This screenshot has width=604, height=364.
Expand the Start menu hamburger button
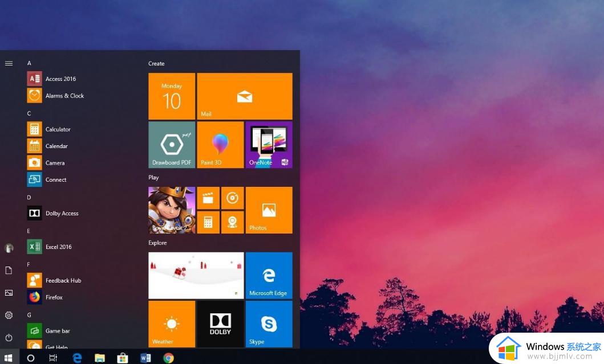coord(9,63)
